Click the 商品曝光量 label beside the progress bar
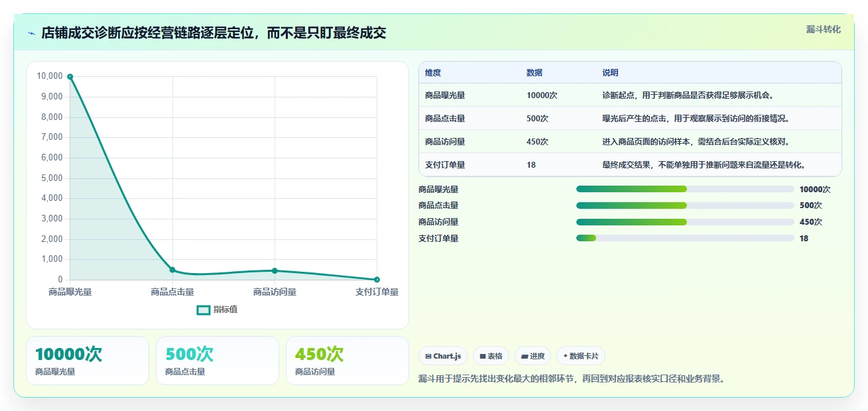This screenshot has height=411, width=868. click(x=438, y=190)
